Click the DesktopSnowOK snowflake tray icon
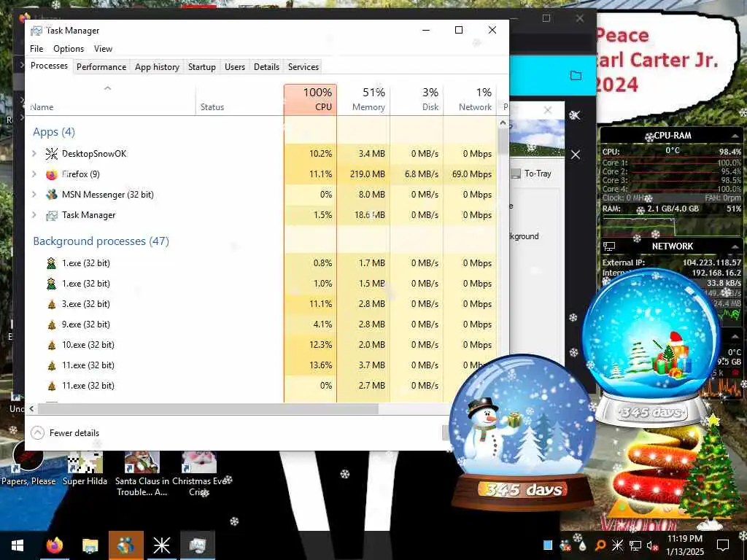This screenshot has height=560, width=747. pos(617,545)
